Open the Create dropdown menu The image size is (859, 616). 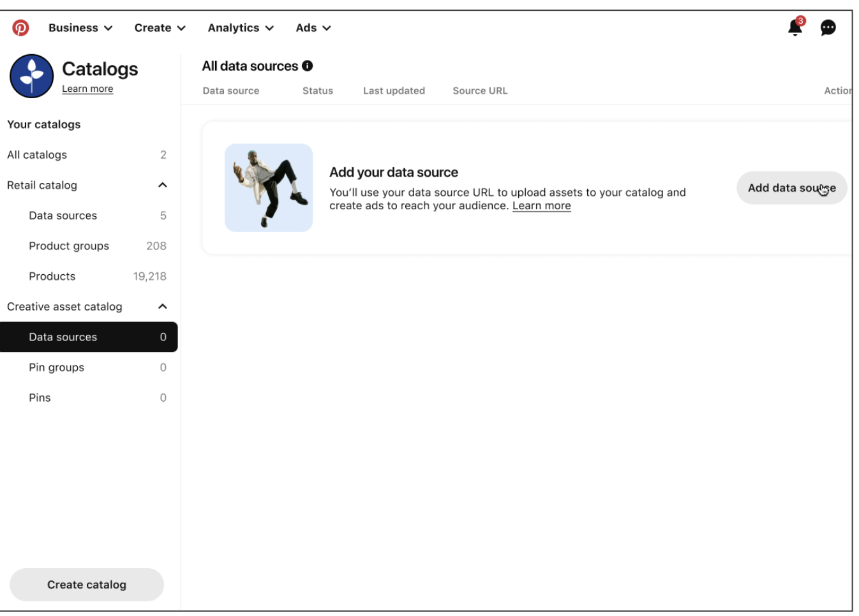pyautogui.click(x=160, y=28)
